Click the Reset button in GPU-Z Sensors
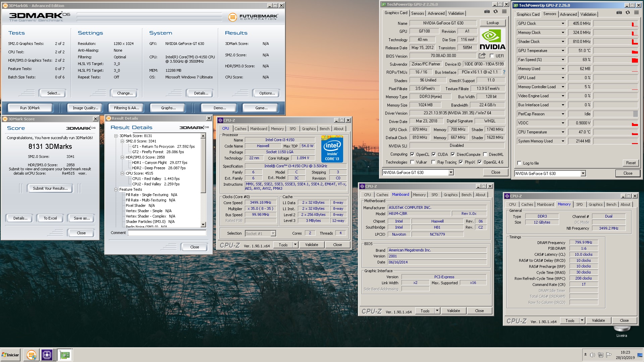 pos(631,163)
